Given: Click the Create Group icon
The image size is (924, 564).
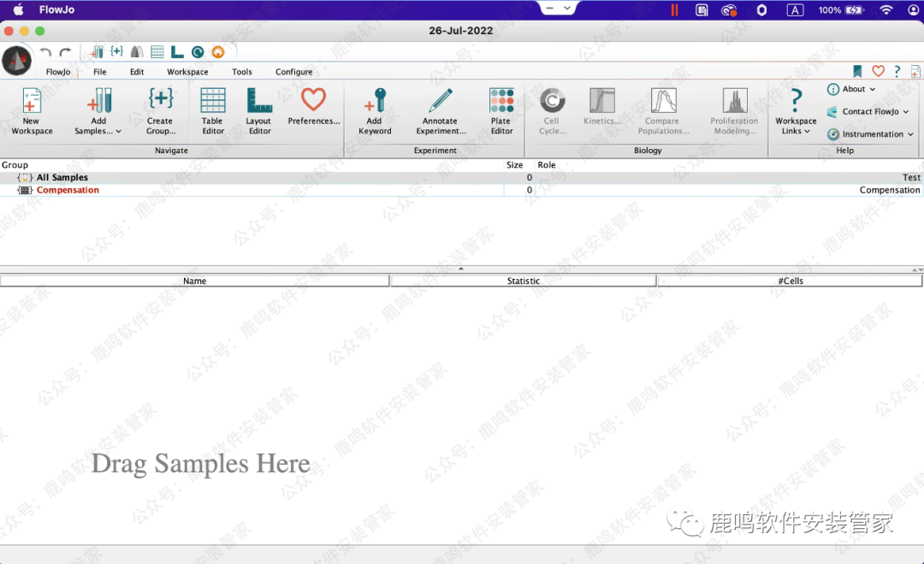Looking at the screenshot, I should coord(160,101).
